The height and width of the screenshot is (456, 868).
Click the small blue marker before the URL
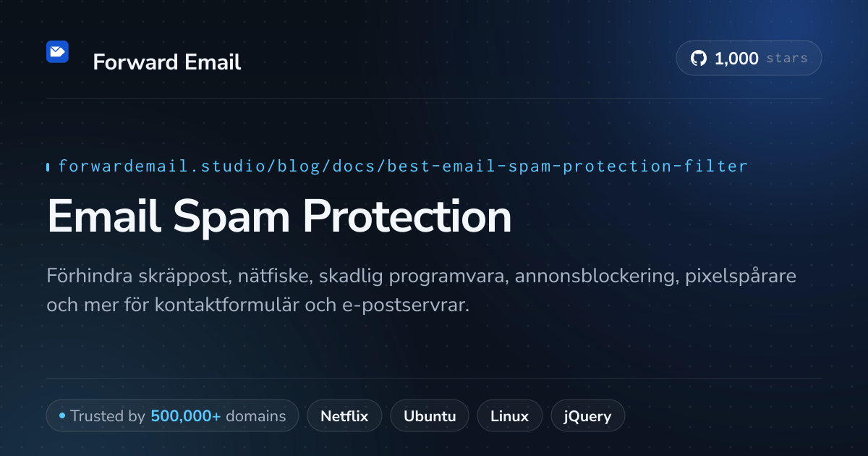pos(48,167)
